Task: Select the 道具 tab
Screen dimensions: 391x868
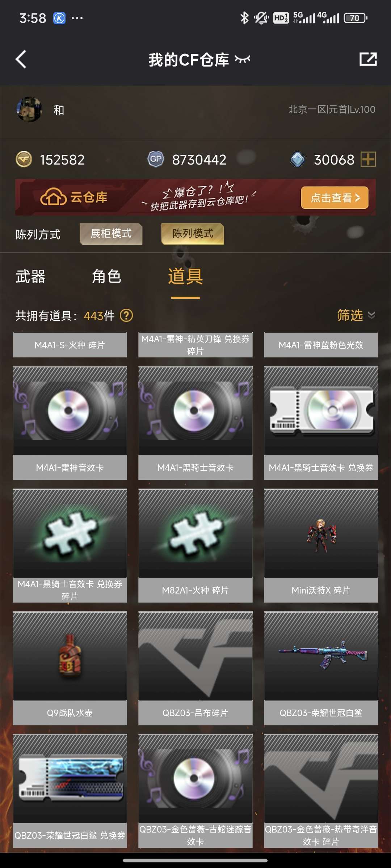Action: coord(185,277)
